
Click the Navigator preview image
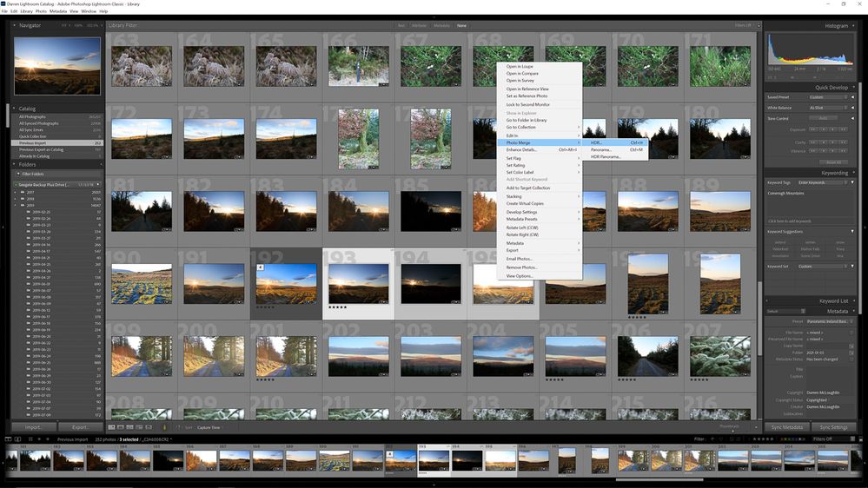(x=57, y=66)
